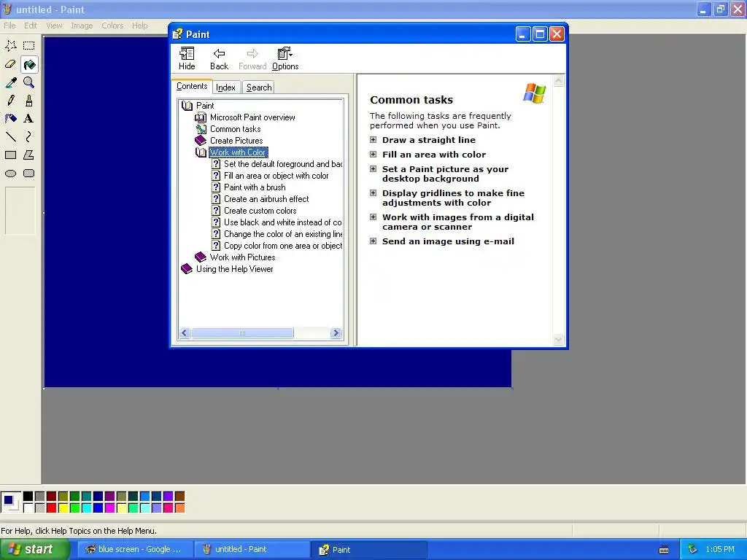Collapse the Work with Color book
Viewport: 747px width, 560px height.
pyautogui.click(x=239, y=152)
